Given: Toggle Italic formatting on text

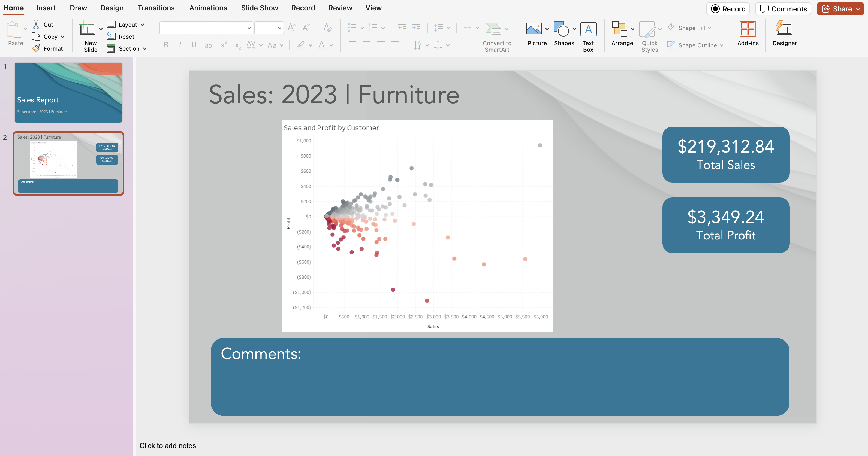Looking at the screenshot, I should point(179,45).
